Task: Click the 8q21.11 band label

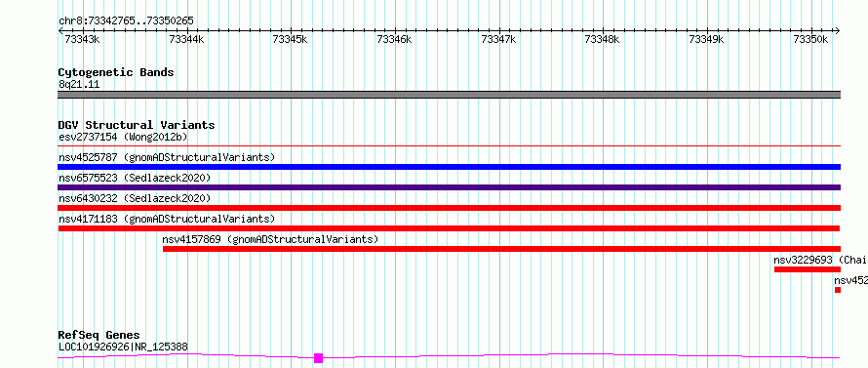Action: (x=79, y=85)
